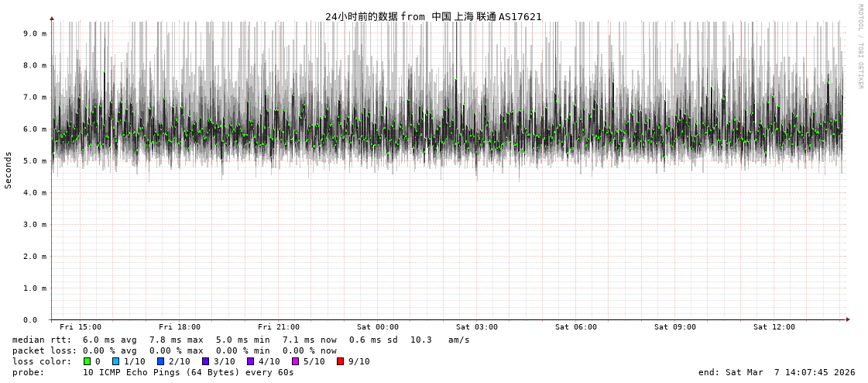Click the red 9/10 loss swatch
The image size is (868, 383).
(340, 361)
